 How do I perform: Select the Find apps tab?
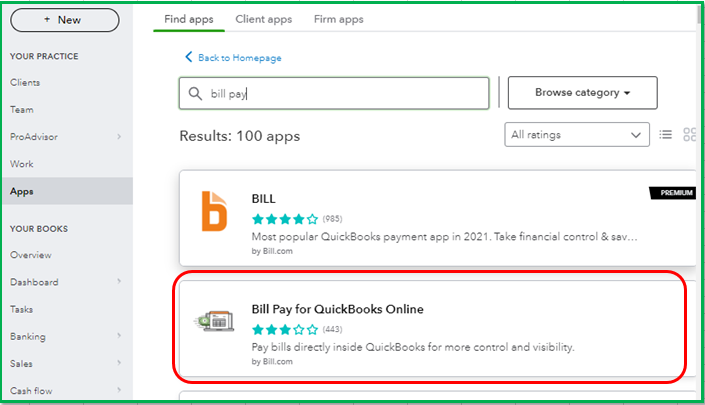[189, 19]
